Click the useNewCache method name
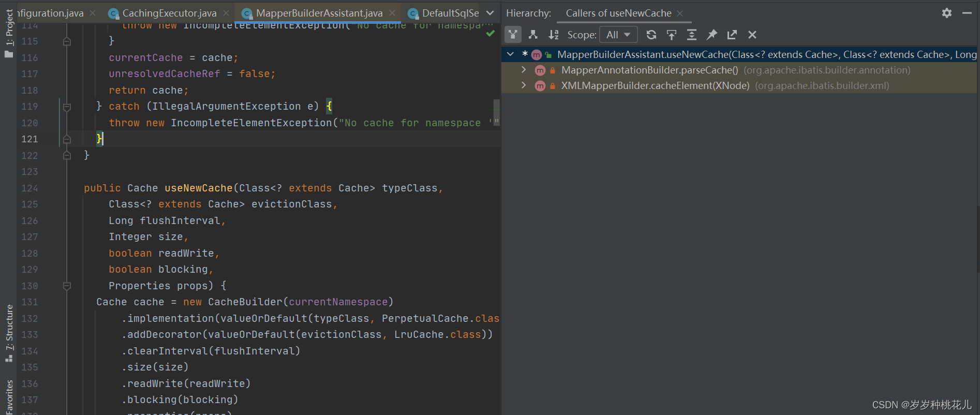 click(x=199, y=188)
